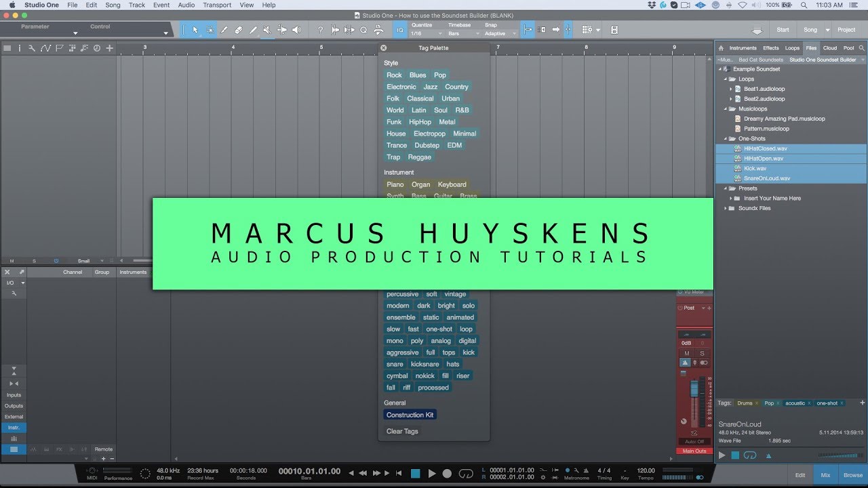
Task: Click the video player filmstrip icon
Action: (x=614, y=30)
